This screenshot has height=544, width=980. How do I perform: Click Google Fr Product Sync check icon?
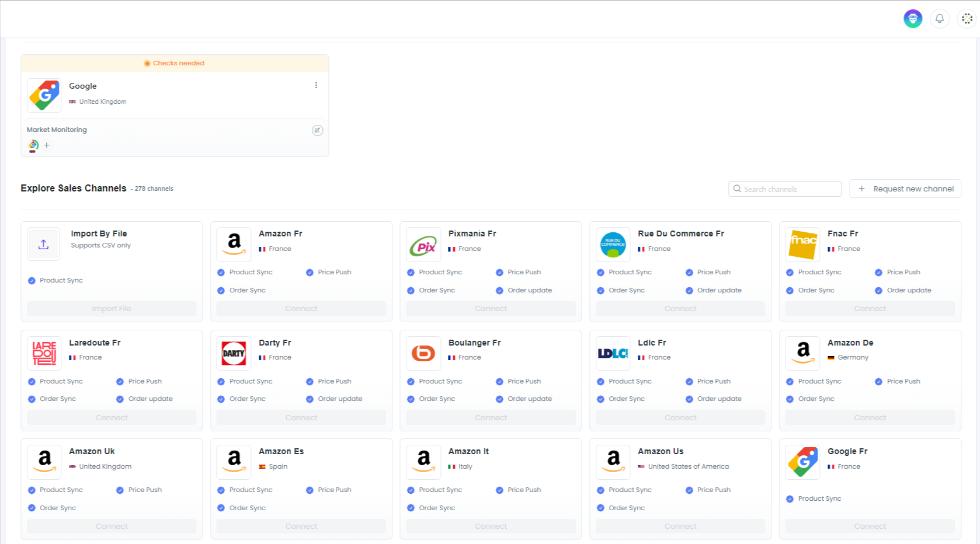[x=790, y=499]
